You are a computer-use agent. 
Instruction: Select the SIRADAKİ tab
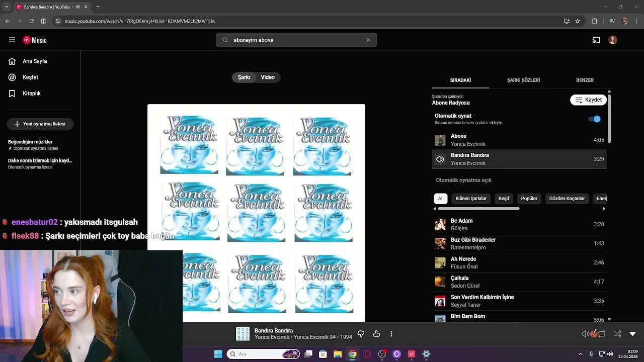click(x=460, y=80)
